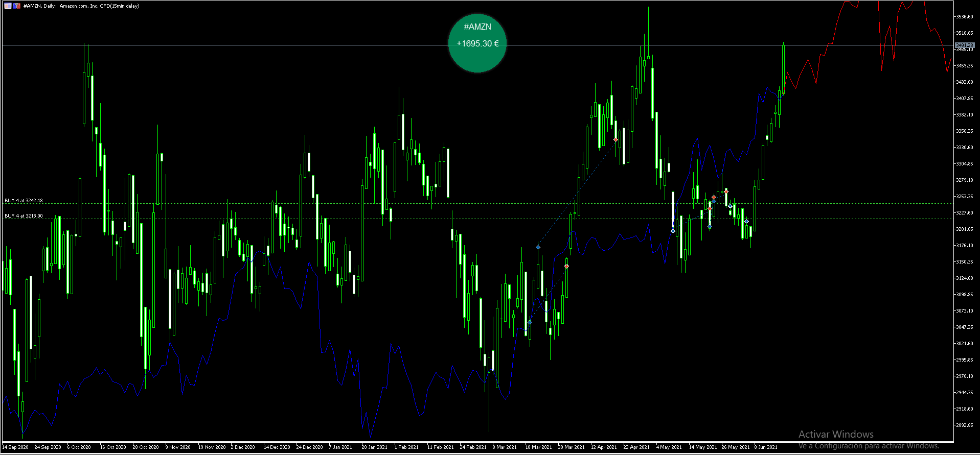Click the current price tag 3491.28
The height and width of the screenshot is (455, 980).
point(965,45)
